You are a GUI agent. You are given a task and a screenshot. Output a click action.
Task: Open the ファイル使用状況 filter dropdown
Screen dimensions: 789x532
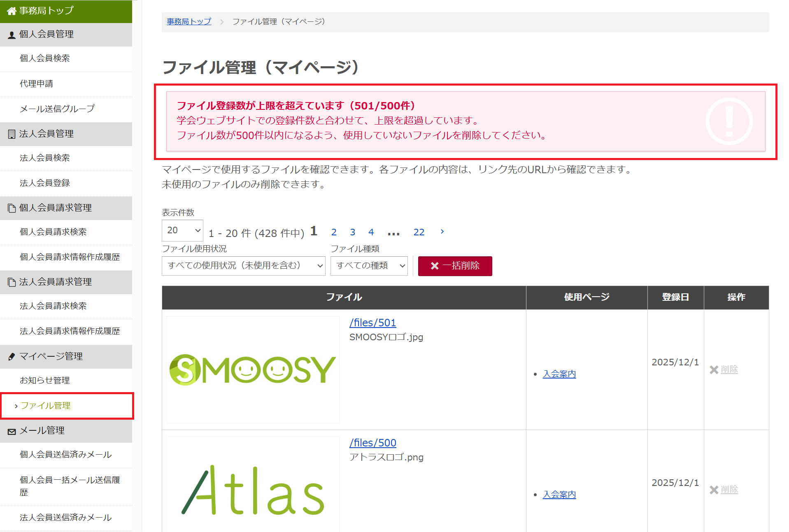[244, 266]
